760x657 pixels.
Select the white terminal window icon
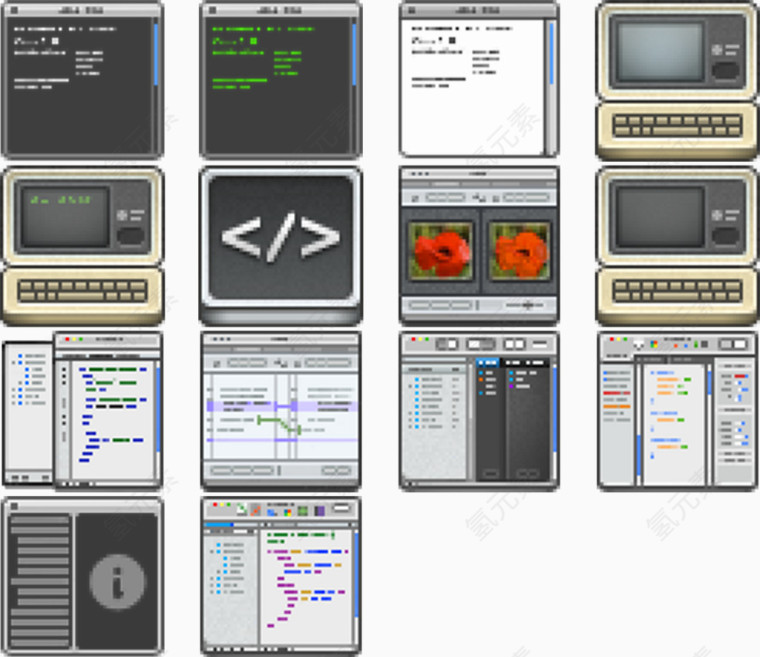pos(478,80)
